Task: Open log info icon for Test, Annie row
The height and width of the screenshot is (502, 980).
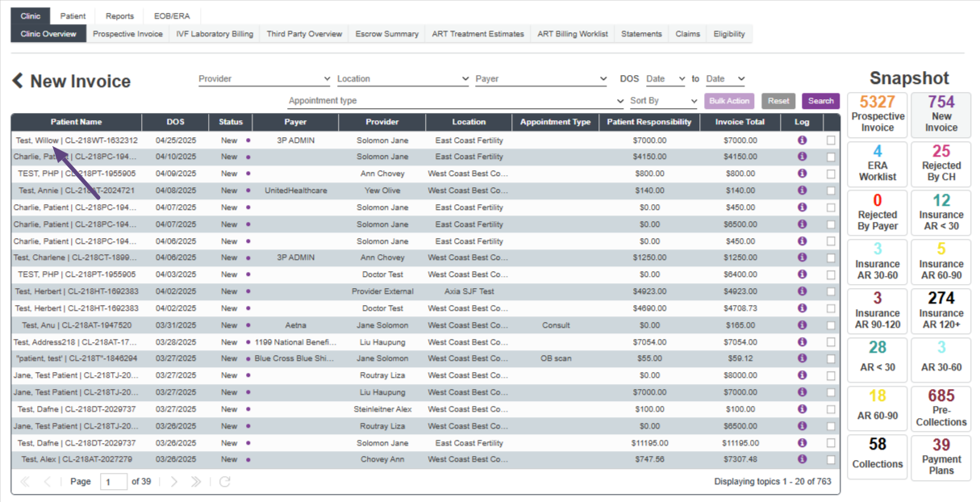Action: (x=802, y=190)
